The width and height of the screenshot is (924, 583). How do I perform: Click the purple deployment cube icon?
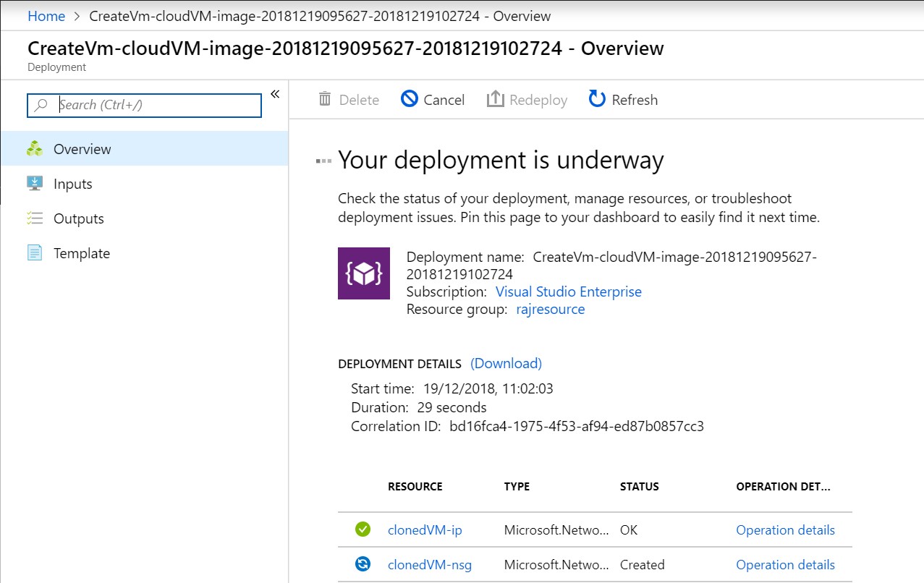point(363,273)
